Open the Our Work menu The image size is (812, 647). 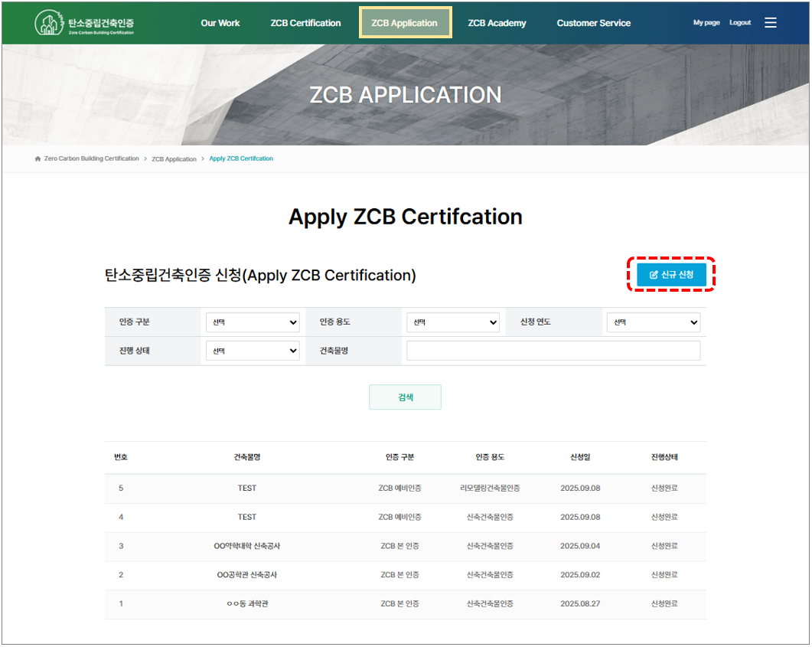pyautogui.click(x=220, y=23)
